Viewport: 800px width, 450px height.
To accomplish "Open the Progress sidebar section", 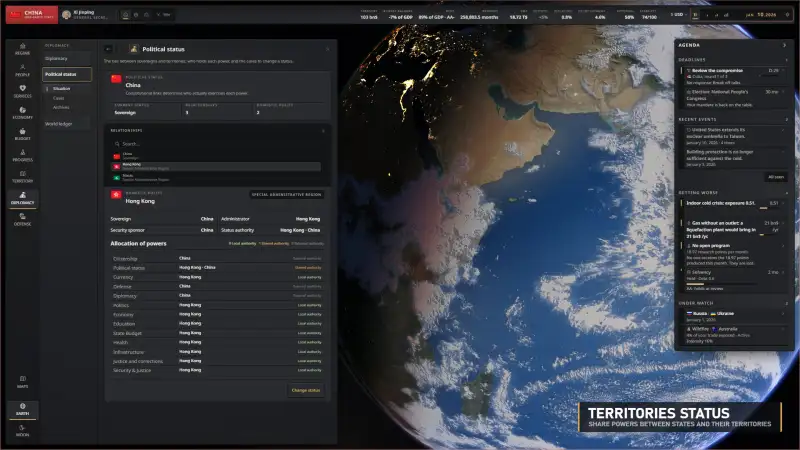I will point(22,156).
